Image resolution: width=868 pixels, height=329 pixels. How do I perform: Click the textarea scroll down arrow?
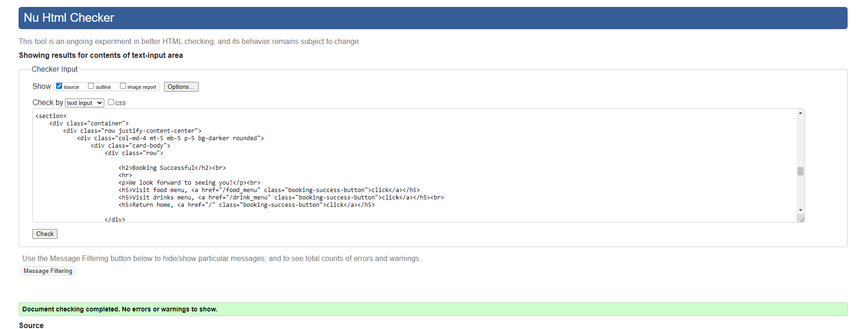(x=800, y=210)
